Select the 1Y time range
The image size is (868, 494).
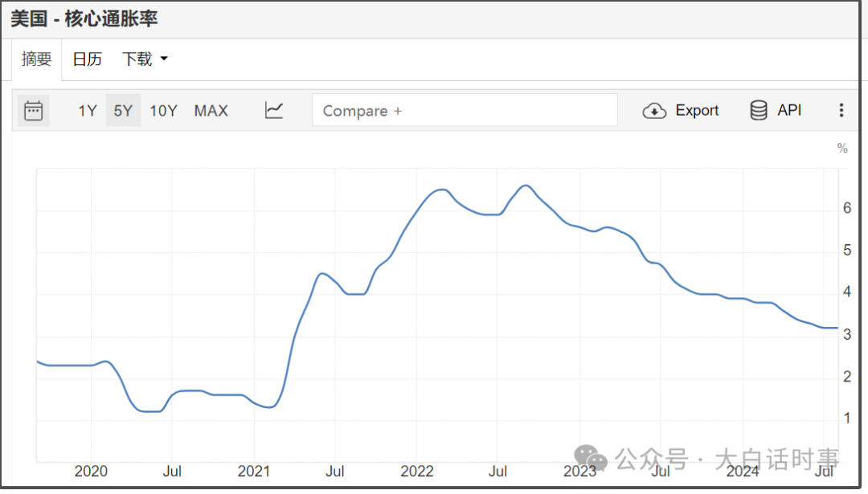tap(88, 111)
